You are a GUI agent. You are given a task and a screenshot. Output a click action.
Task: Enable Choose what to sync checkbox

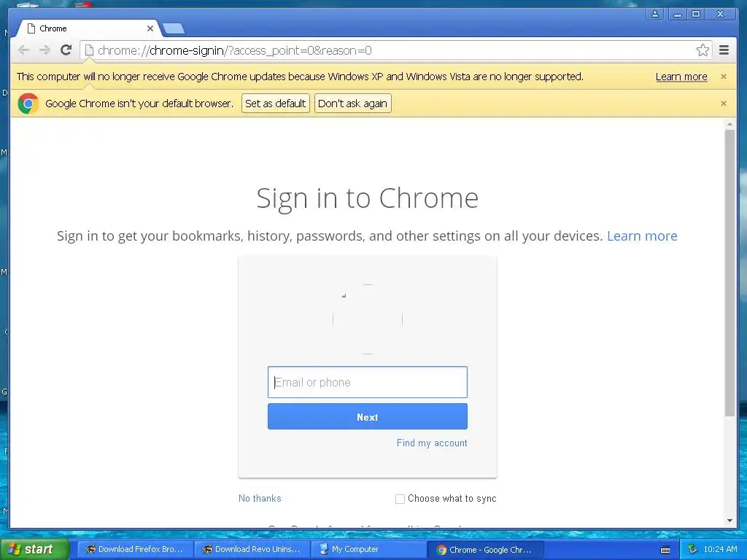click(400, 499)
